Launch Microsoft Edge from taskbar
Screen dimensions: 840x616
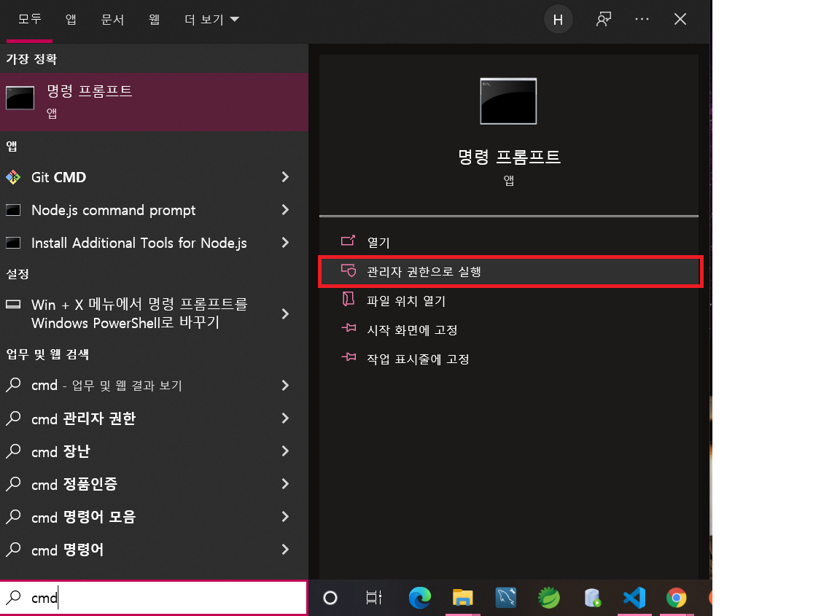(x=420, y=598)
